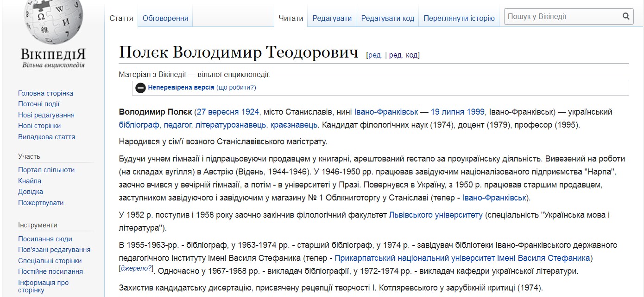Follow the Львівського університету link
This screenshot has width=644, height=297.
coord(436,215)
